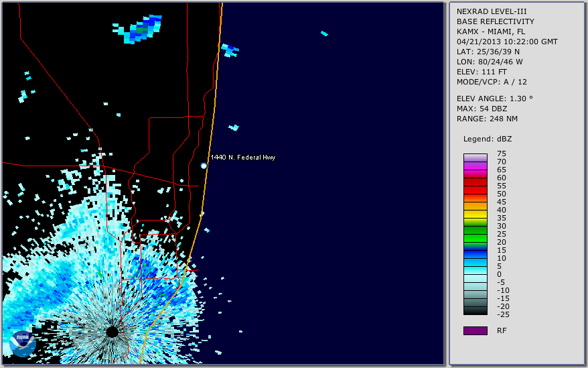The image size is (588, 368).
Task: Click the RF legend label
Action: (502, 330)
